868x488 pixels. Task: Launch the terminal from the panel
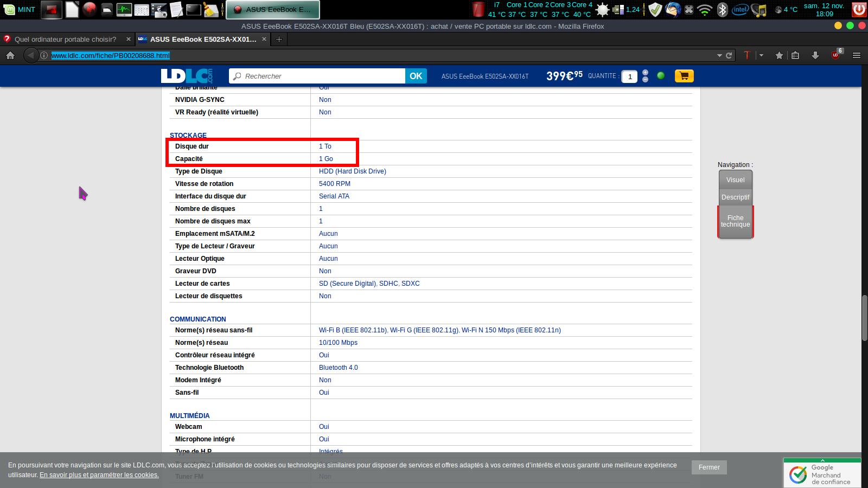(194, 9)
